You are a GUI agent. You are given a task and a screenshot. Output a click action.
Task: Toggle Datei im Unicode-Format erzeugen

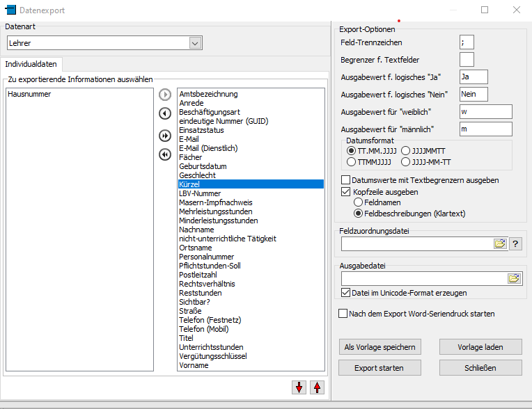[x=345, y=293]
